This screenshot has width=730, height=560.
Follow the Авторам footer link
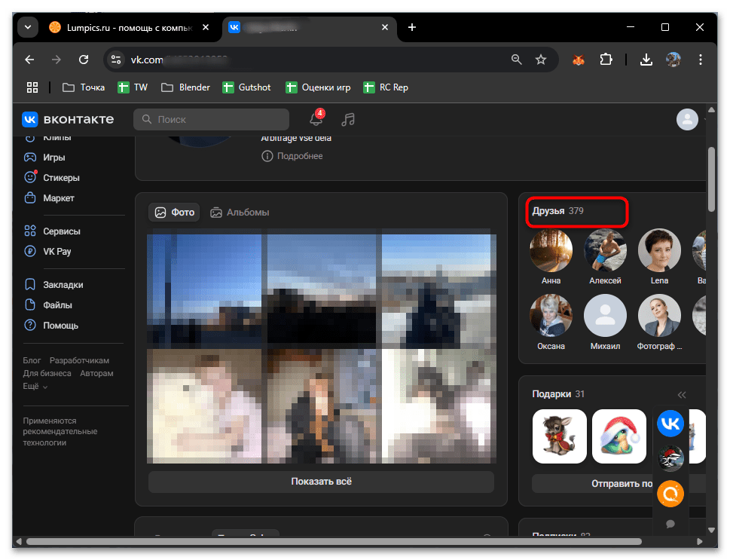(96, 374)
